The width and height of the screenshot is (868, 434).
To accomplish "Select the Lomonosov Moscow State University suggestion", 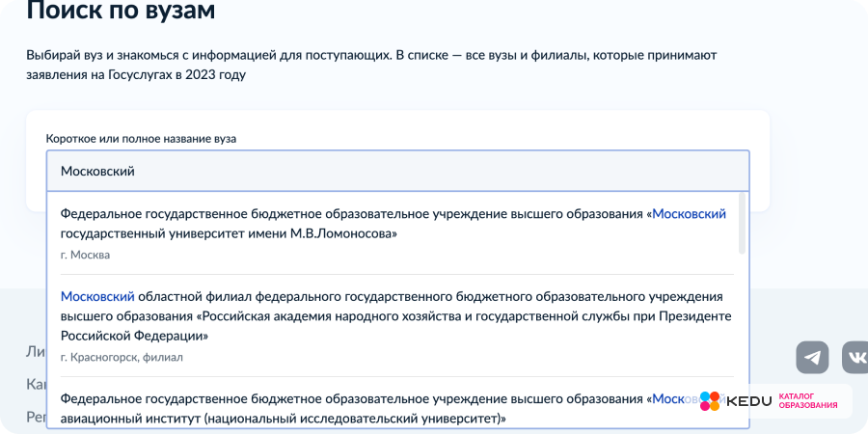I will [x=386, y=224].
